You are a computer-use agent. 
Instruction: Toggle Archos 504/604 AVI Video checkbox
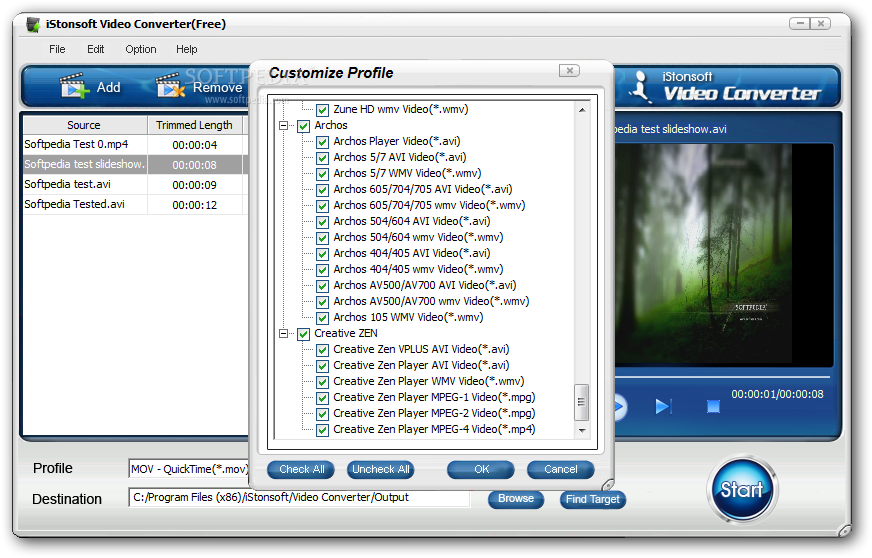point(323,222)
